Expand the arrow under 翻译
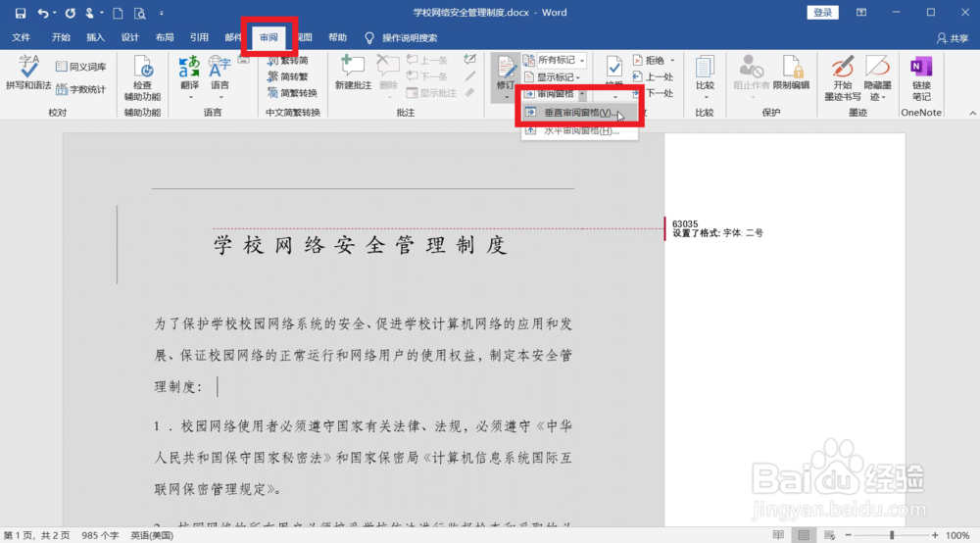 click(x=190, y=97)
